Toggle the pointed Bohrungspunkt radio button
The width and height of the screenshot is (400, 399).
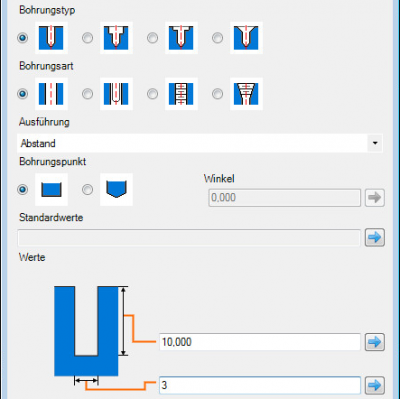(x=88, y=190)
